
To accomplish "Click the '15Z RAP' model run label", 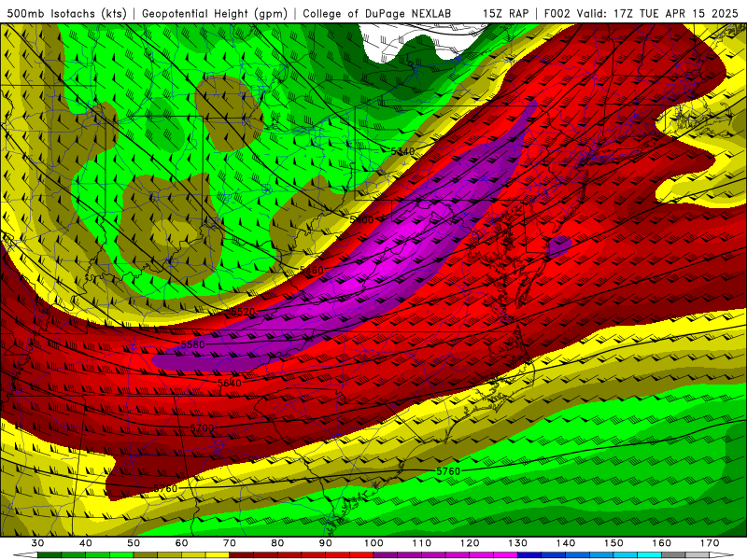I will (505, 14).
